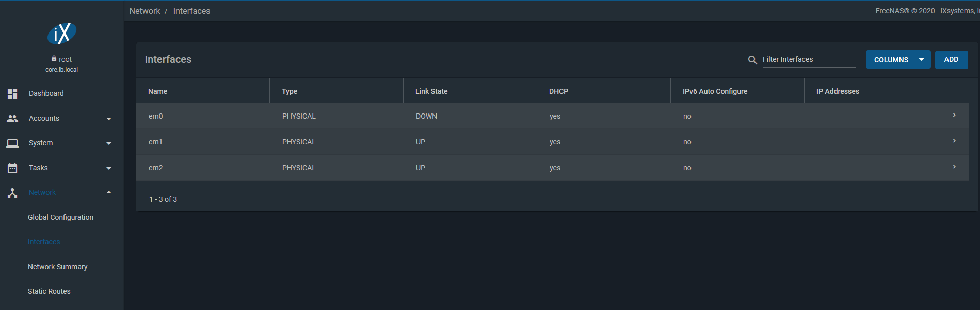The width and height of the screenshot is (980, 310).
Task: Collapse the Network menu arrow
Action: [109, 192]
